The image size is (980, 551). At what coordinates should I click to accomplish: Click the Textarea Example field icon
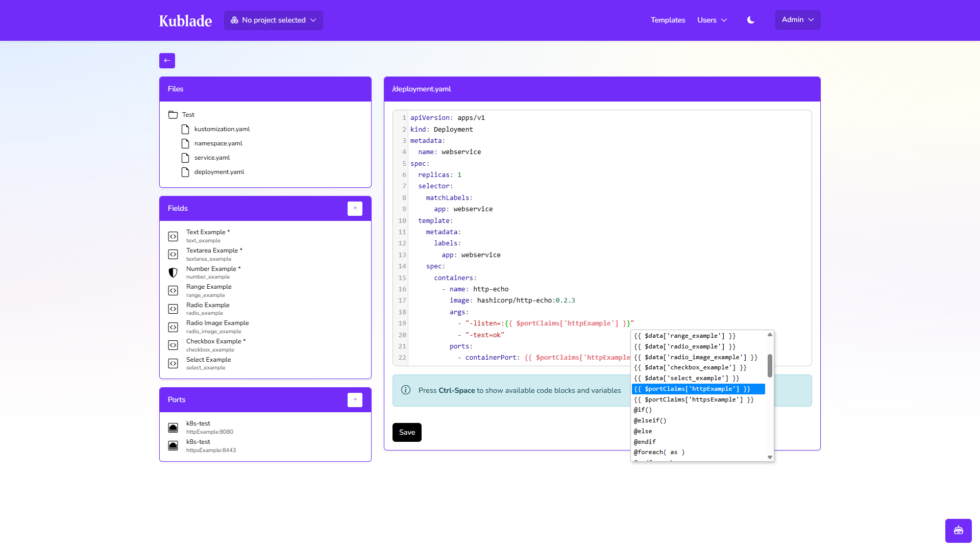click(x=173, y=254)
